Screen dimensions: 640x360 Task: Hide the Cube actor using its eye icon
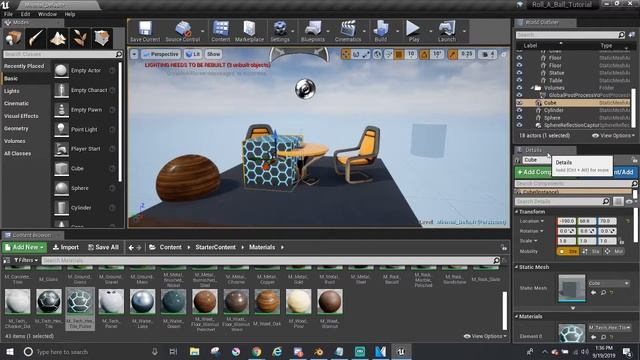tap(519, 103)
